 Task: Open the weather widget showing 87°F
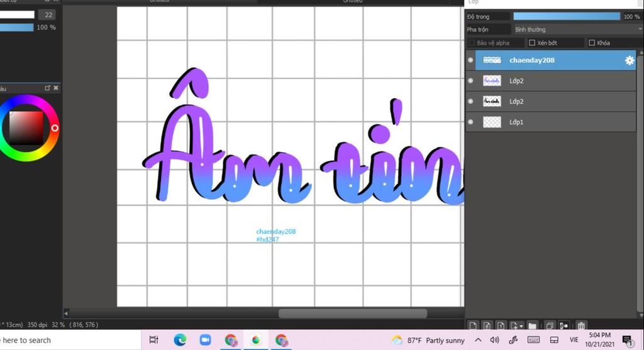(x=428, y=340)
